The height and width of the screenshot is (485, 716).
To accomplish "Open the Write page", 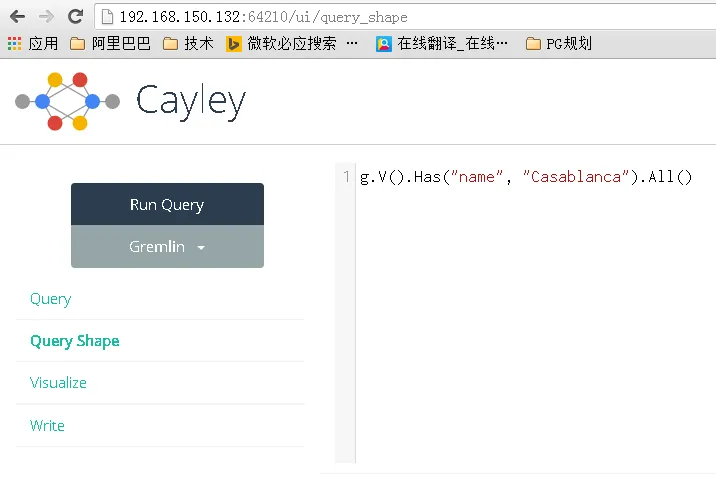I will click(x=47, y=426).
